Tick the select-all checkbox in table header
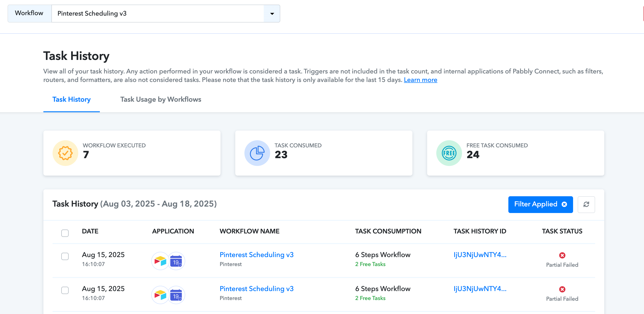Image resolution: width=644 pixels, height=314 pixels. [65, 233]
